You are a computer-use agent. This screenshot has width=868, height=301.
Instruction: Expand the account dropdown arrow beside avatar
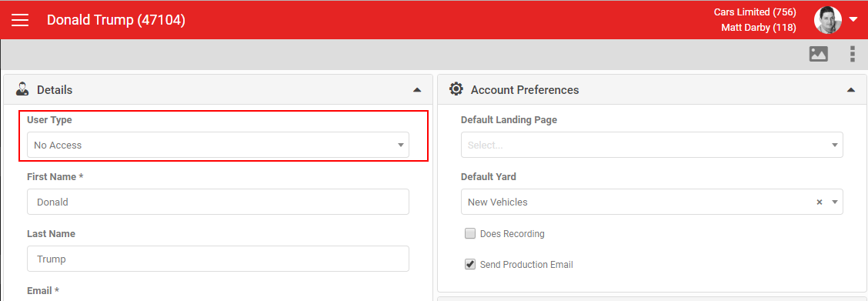click(853, 19)
